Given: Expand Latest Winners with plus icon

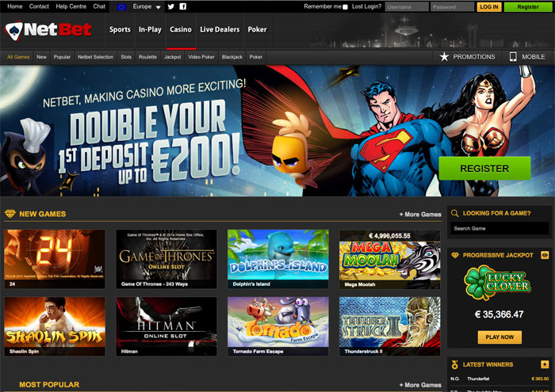Looking at the screenshot, I should (x=545, y=364).
